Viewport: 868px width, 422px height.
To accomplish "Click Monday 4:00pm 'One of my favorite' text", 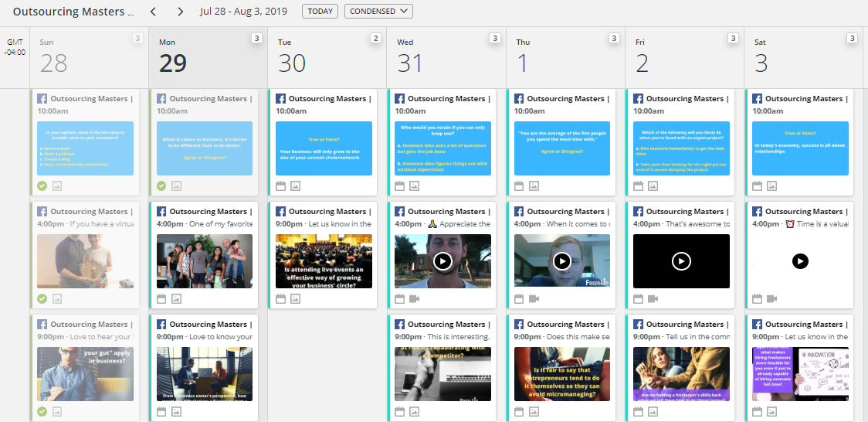I will coord(221,223).
